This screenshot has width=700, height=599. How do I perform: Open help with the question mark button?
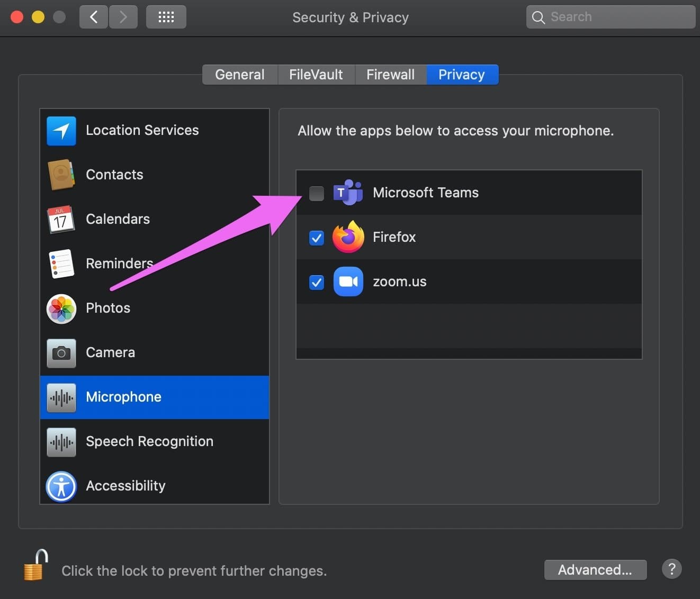672,569
